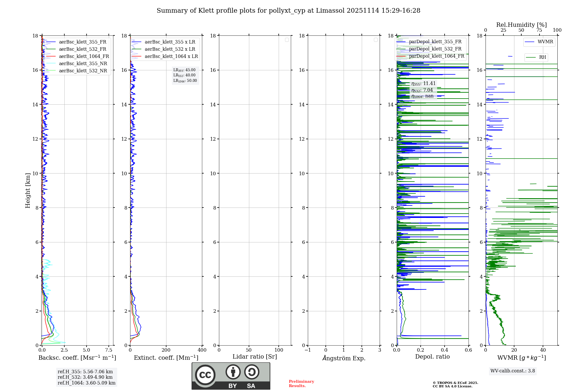577x392 pixels.
Task: Click the WV-calib.const.: 3.8 label
Action: [x=513, y=371]
